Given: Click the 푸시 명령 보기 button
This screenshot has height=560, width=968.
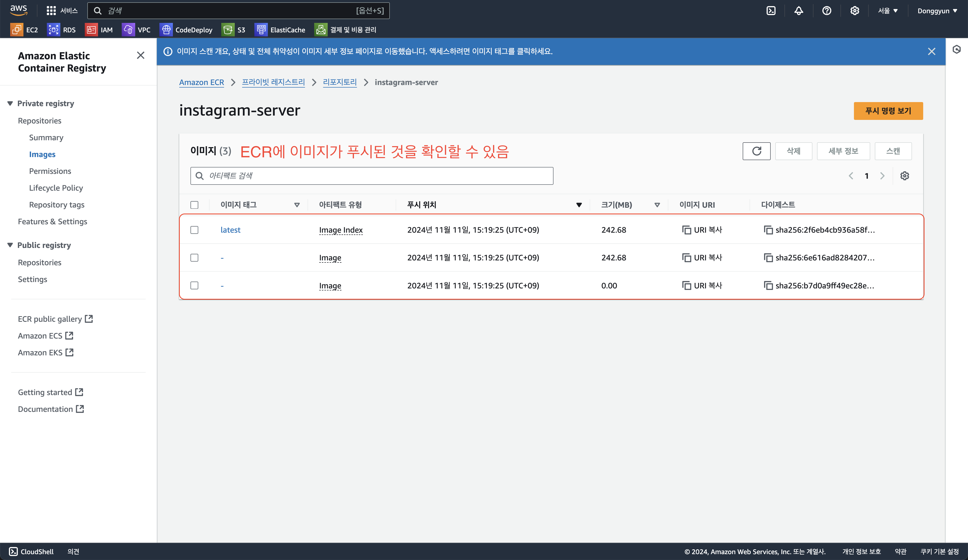Looking at the screenshot, I should pos(888,111).
